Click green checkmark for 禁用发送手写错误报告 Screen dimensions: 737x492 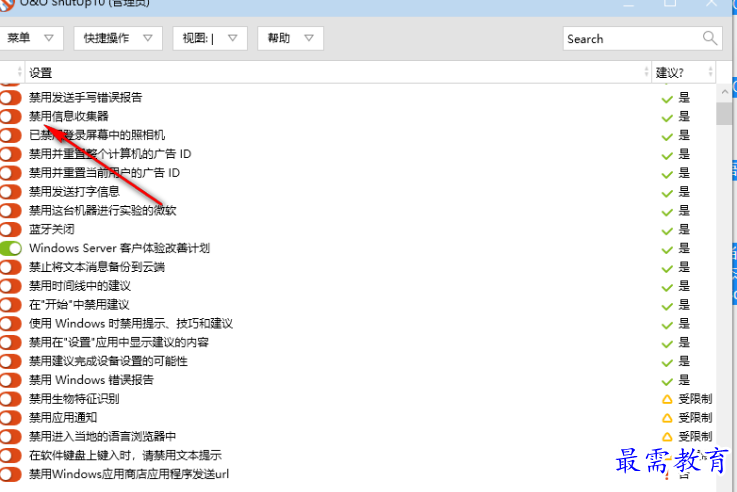pos(667,99)
